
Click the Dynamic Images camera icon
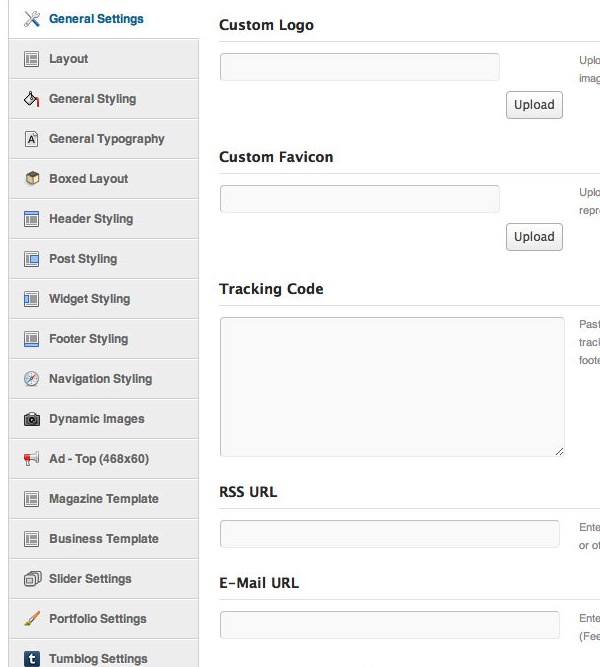pyautogui.click(x=31, y=419)
